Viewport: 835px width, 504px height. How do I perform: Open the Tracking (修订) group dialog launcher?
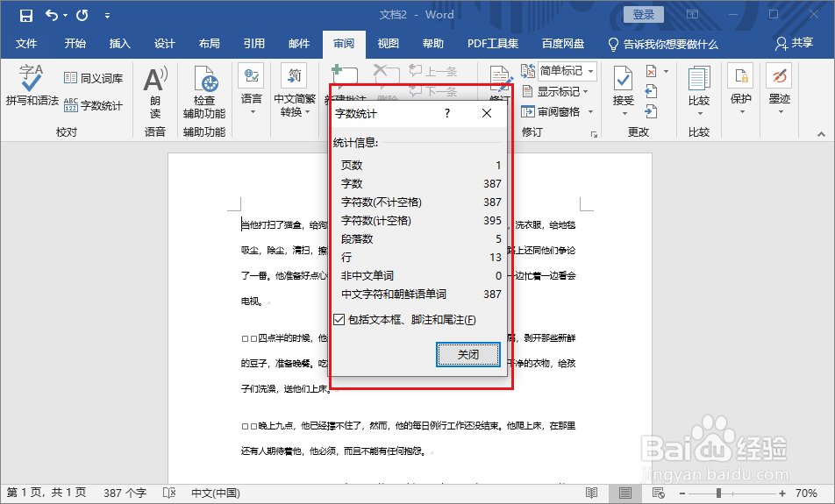pyautogui.click(x=594, y=134)
